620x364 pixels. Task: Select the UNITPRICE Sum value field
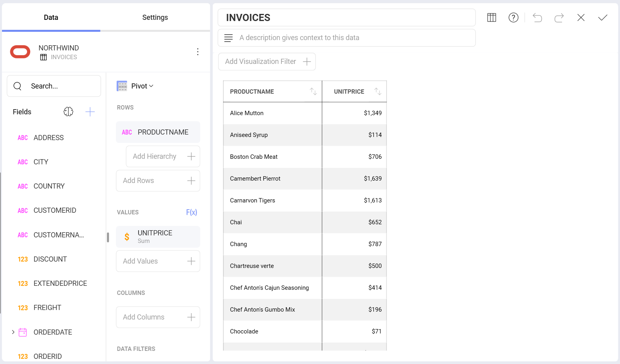158,237
